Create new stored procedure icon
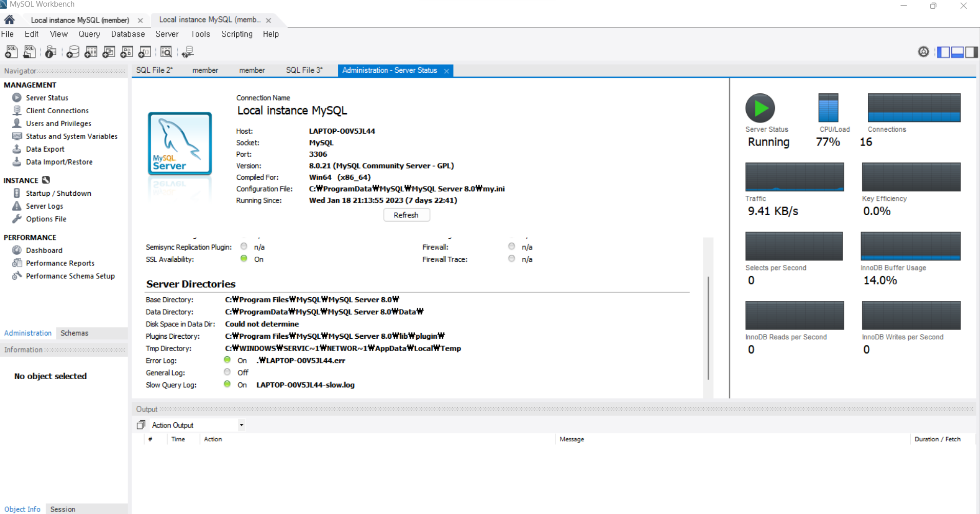980x514 pixels. (x=127, y=52)
